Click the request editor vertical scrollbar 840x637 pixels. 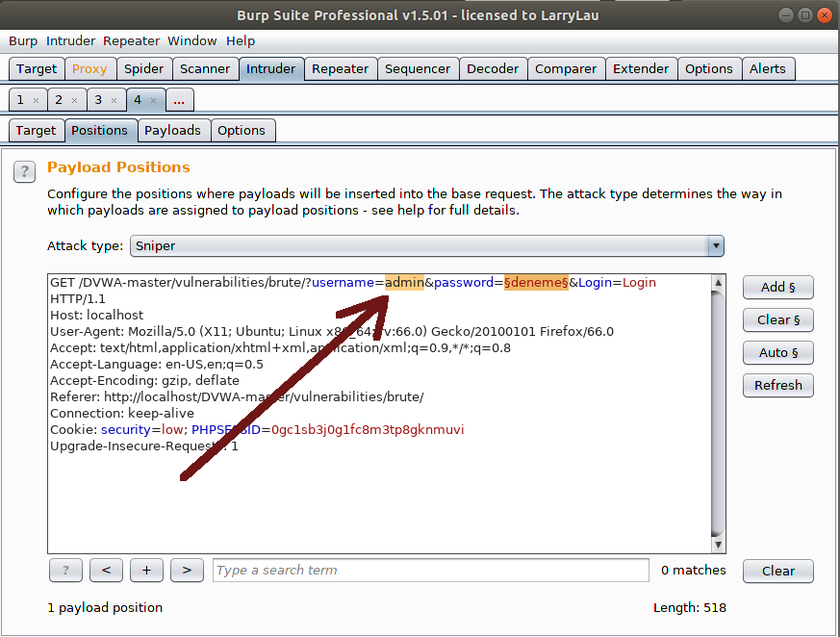[x=718, y=414]
